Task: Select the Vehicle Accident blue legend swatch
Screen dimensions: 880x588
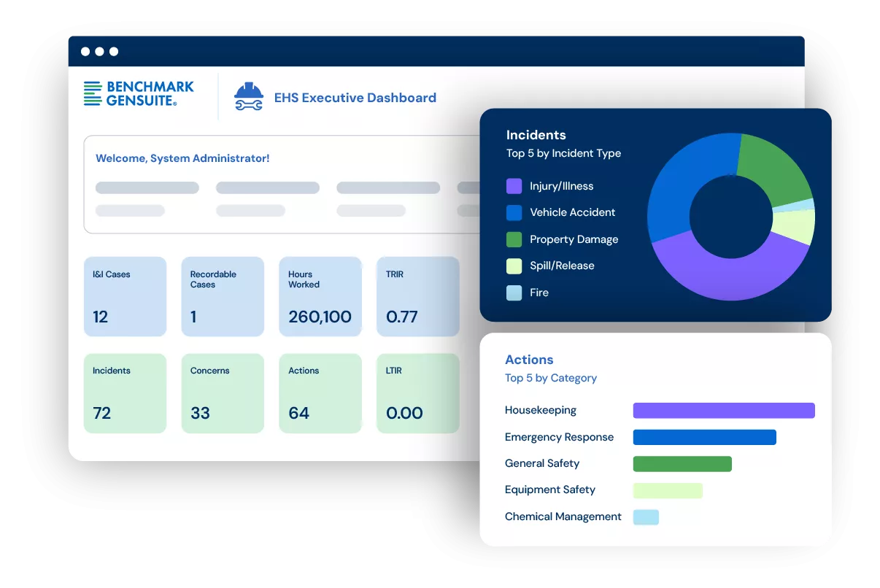Action: pyautogui.click(x=514, y=212)
